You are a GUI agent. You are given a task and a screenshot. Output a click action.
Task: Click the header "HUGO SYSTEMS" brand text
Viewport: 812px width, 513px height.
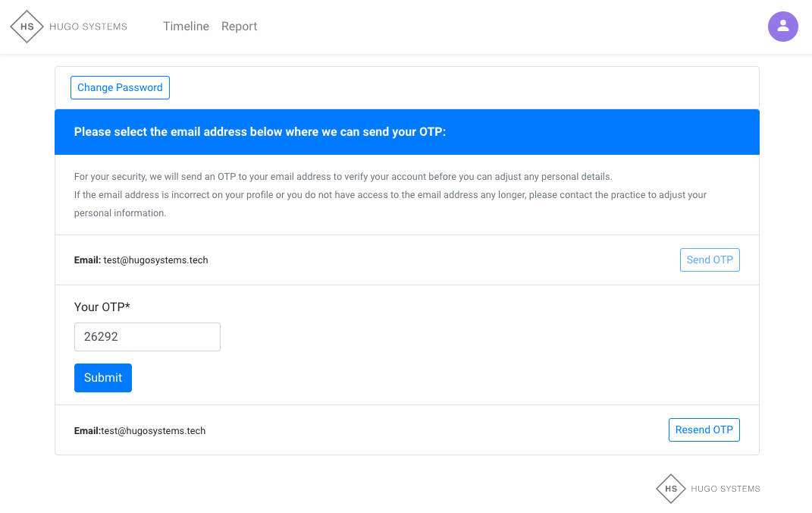pos(88,27)
